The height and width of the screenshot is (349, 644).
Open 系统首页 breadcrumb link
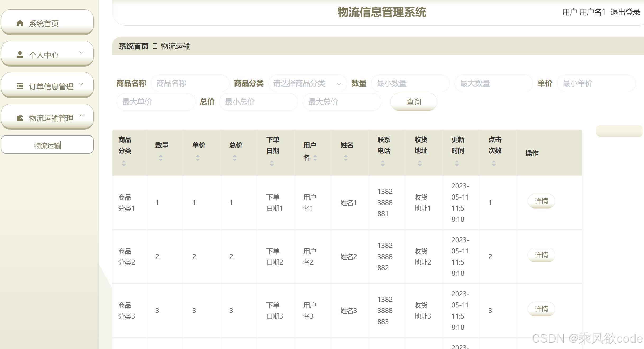pos(134,46)
